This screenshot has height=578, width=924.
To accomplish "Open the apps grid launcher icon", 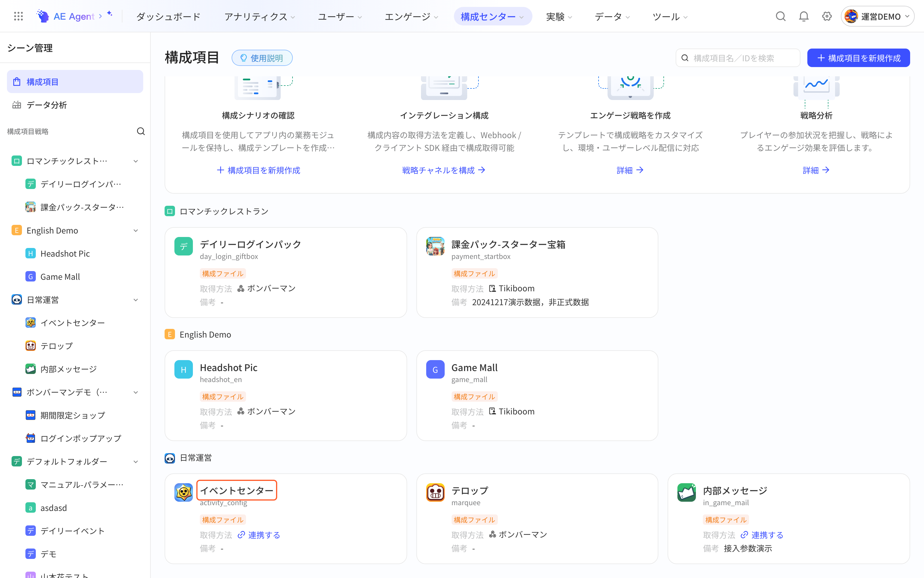I will point(18,16).
